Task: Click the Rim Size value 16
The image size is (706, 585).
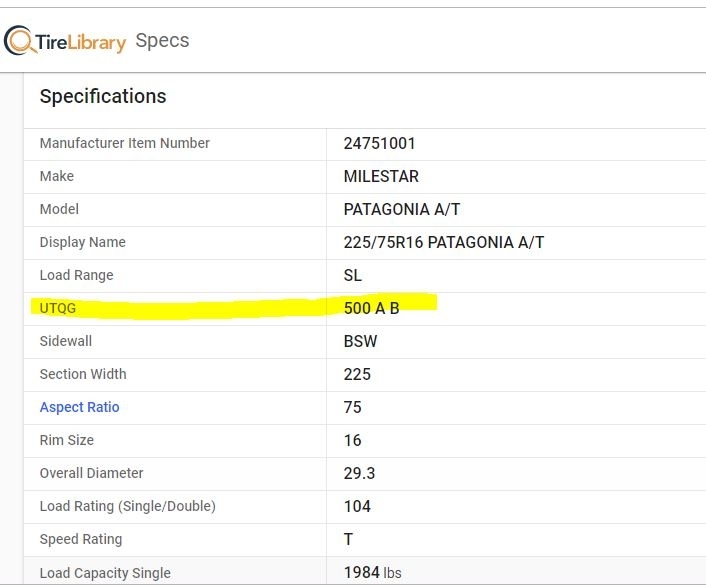Action: [x=352, y=440]
